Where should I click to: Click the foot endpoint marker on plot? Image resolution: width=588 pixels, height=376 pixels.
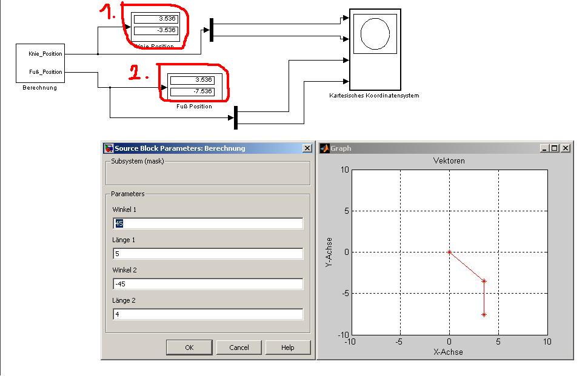(x=484, y=314)
